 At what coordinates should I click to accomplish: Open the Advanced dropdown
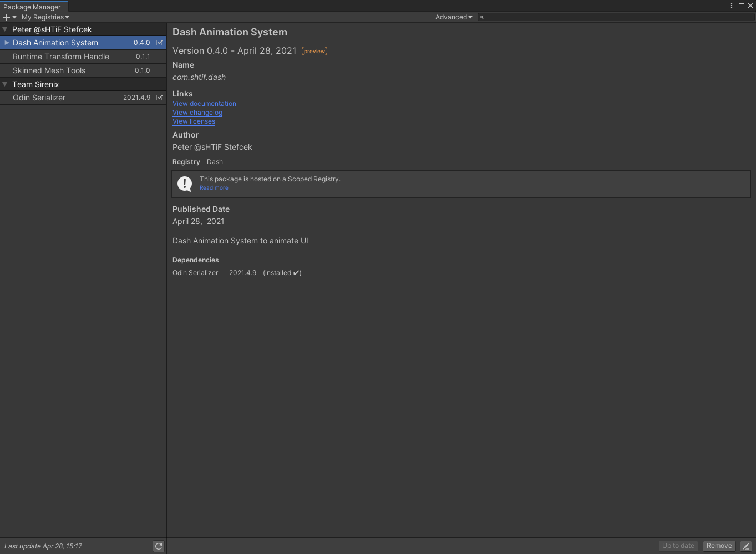coord(454,17)
